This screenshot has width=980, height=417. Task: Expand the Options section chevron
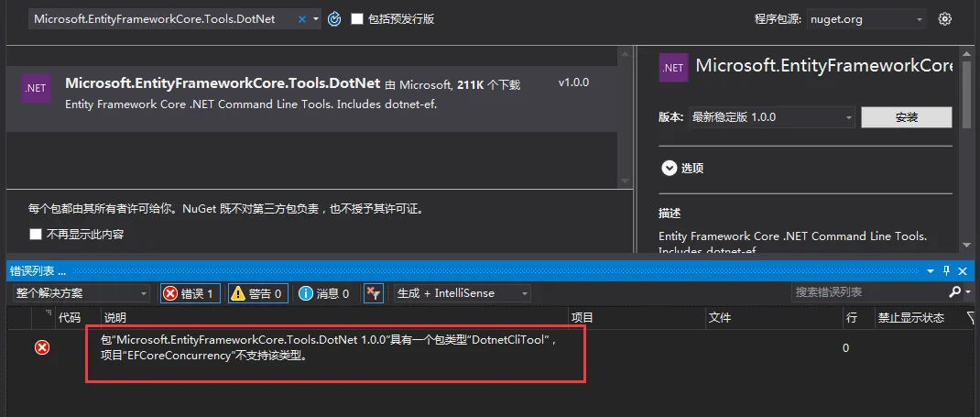pos(670,169)
